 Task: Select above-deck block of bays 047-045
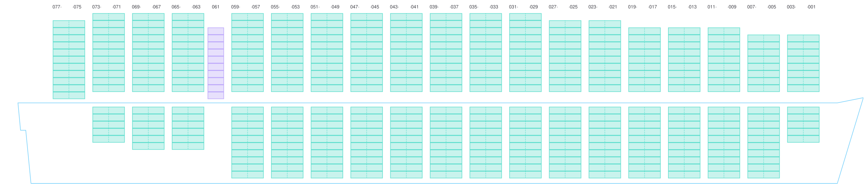367,52
